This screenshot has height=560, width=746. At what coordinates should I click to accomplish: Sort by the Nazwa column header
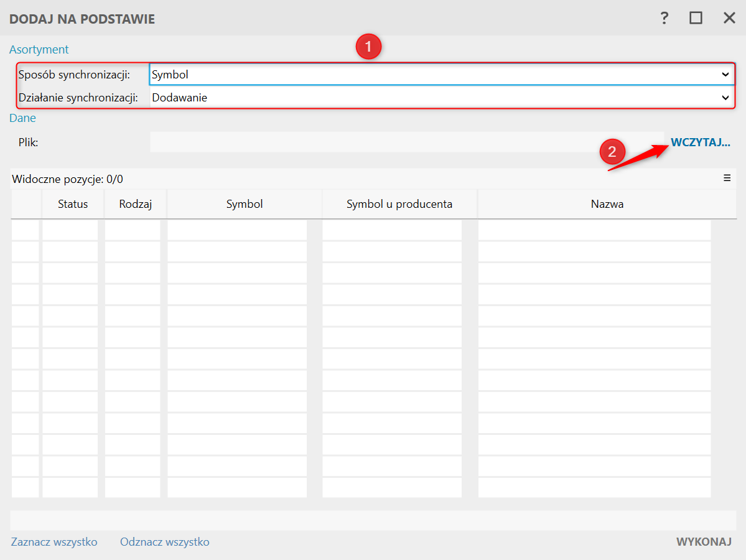point(607,204)
